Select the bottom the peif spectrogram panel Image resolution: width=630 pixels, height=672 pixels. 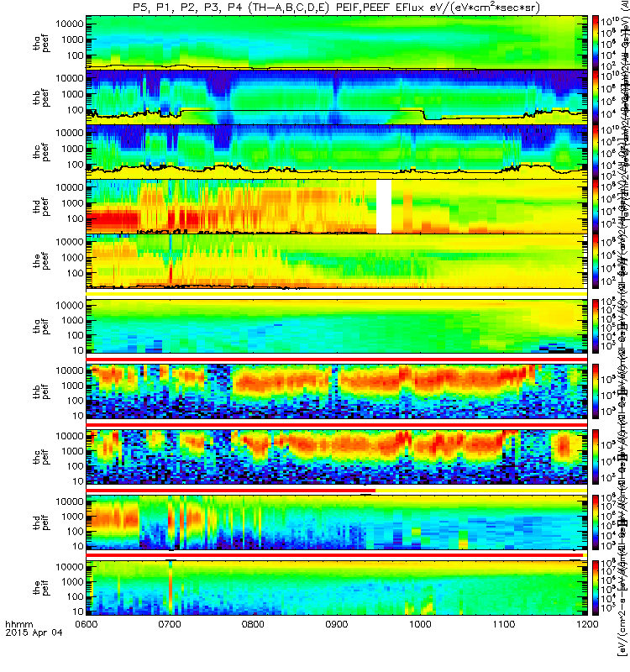pos(337,588)
